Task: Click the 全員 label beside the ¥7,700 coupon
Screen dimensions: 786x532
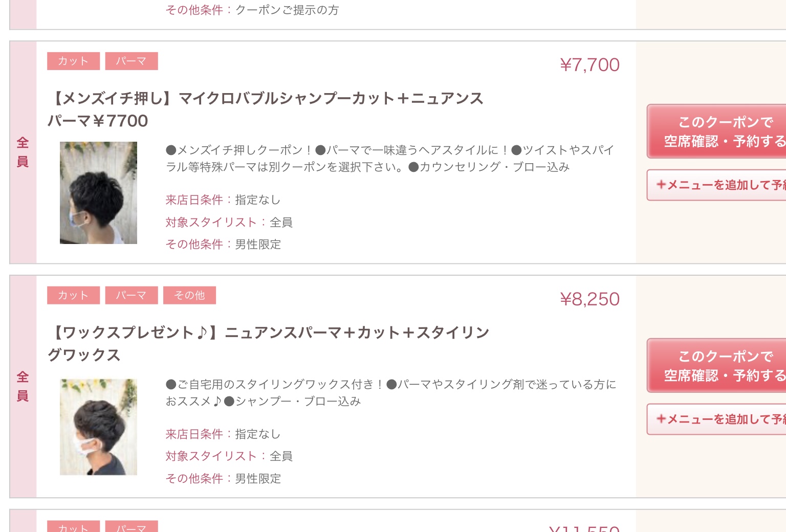Action: click(x=23, y=152)
